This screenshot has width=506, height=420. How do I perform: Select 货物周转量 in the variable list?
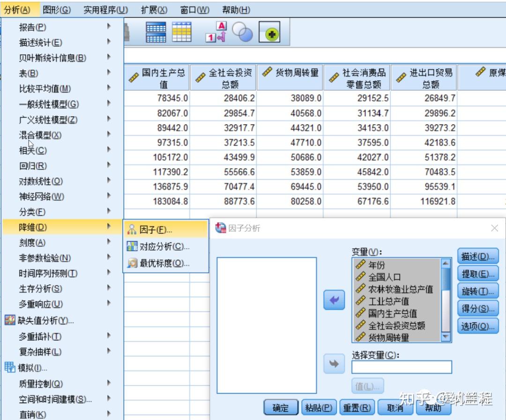click(397, 338)
